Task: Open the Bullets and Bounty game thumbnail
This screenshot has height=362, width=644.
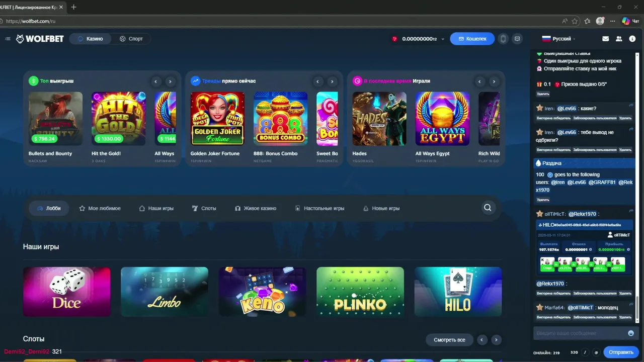Action: (x=55, y=119)
